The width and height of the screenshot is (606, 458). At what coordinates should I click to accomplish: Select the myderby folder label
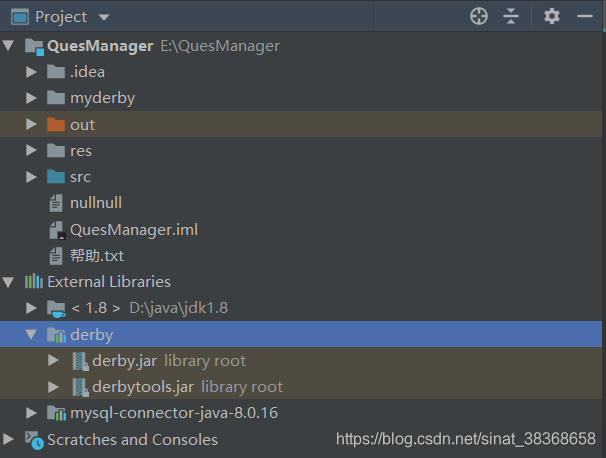[x=102, y=99]
